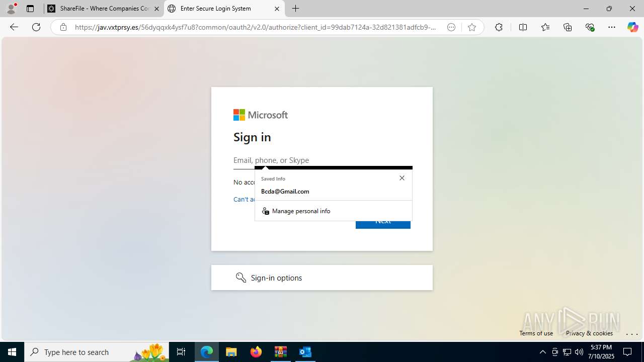Launch Firefox from the taskbar
Viewport: 644px width, 362px height.
256,352
